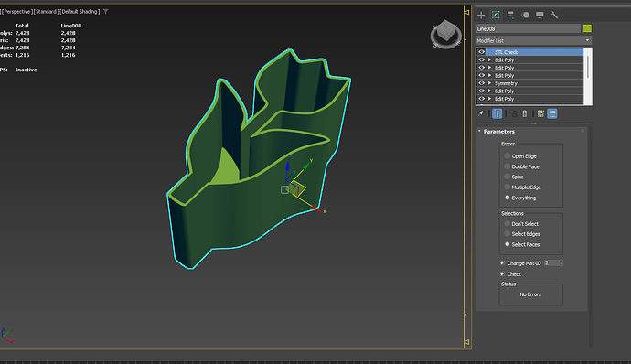Open the Utilities wrench panel
Screen dimensions: 631x364
[554, 16]
